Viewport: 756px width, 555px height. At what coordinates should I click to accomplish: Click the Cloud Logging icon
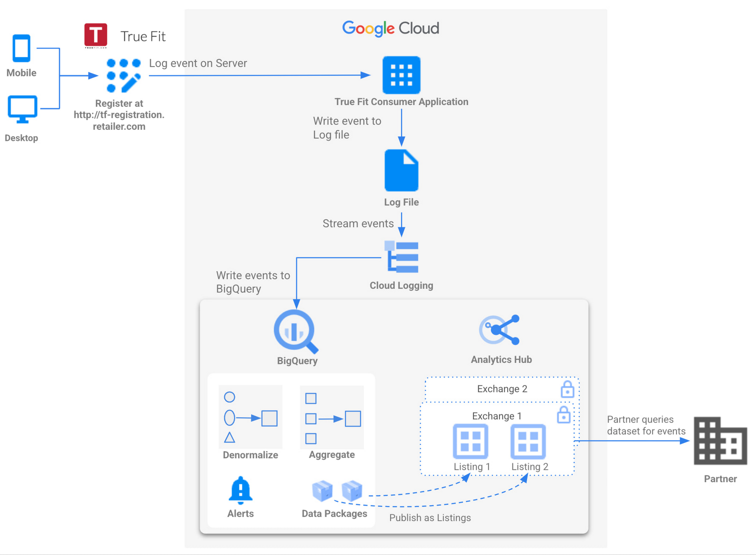[x=401, y=257]
